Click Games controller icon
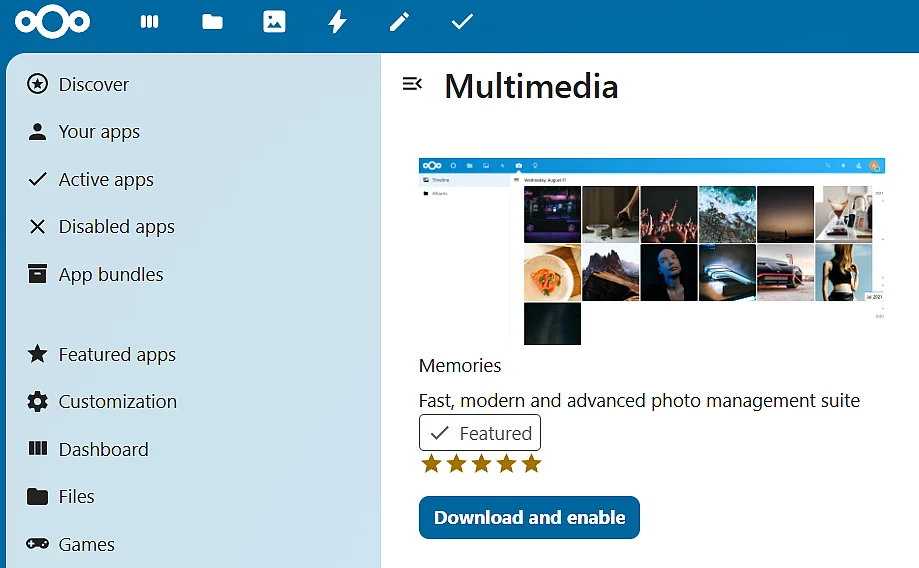The image size is (919, 568). click(x=38, y=543)
